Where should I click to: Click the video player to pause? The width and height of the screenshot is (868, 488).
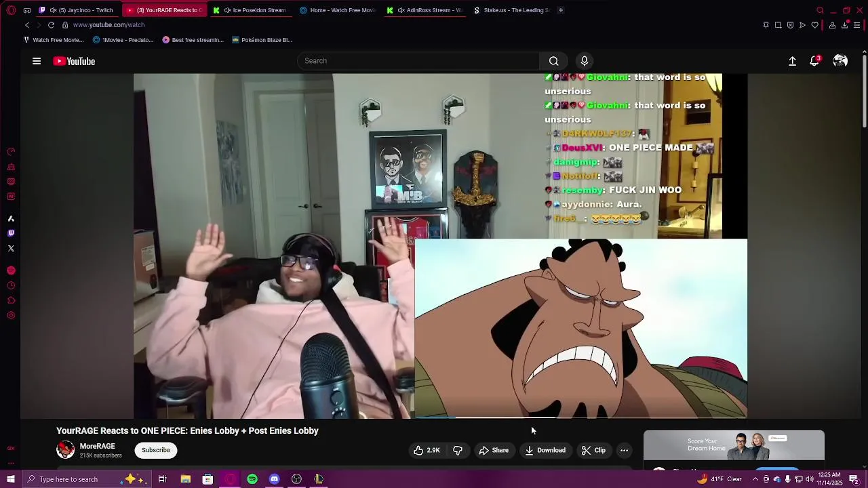click(441, 245)
